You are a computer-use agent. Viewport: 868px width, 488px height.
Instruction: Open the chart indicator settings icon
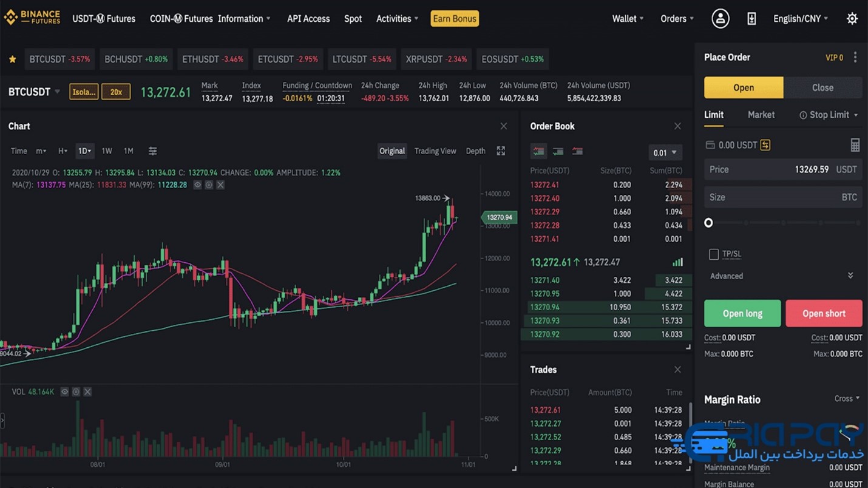pos(152,151)
